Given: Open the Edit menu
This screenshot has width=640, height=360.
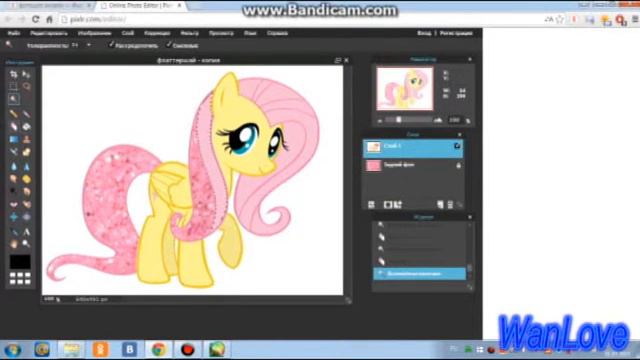Looking at the screenshot, I should (x=49, y=33).
